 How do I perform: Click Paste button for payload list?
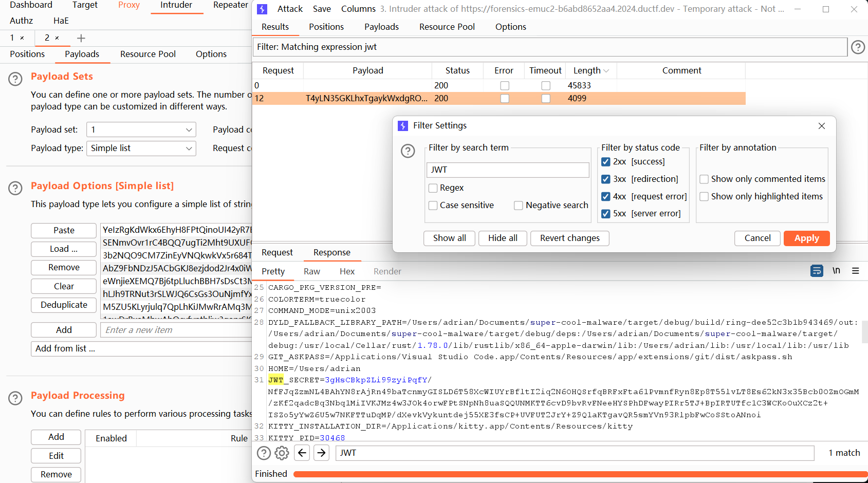[64, 231]
